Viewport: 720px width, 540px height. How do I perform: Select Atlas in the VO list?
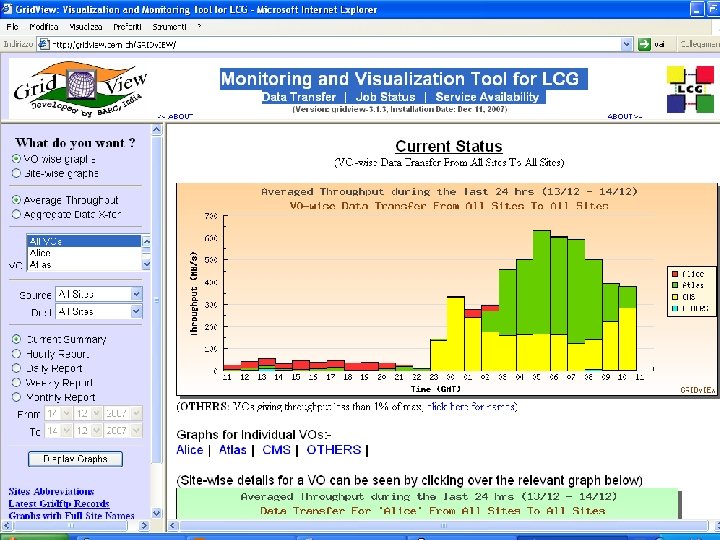[84, 264]
